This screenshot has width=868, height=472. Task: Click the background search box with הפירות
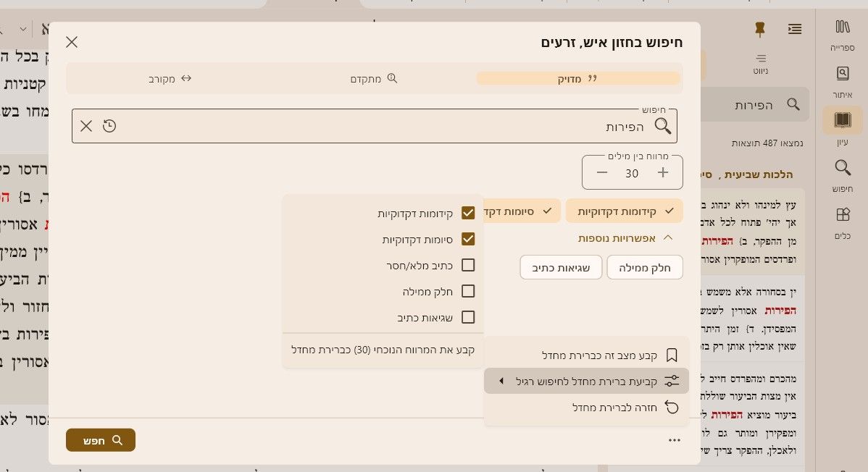tap(755, 104)
